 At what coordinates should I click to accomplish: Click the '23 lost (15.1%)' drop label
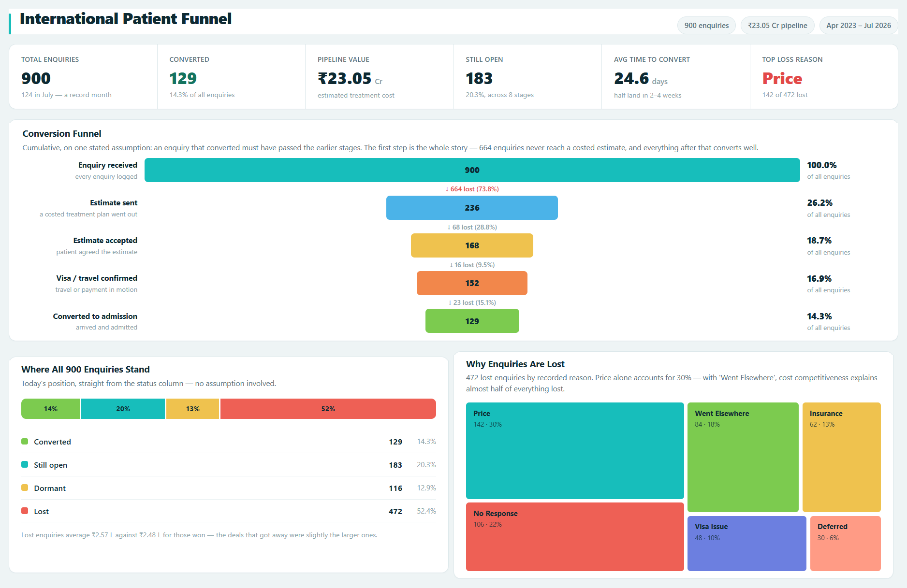coord(472,302)
